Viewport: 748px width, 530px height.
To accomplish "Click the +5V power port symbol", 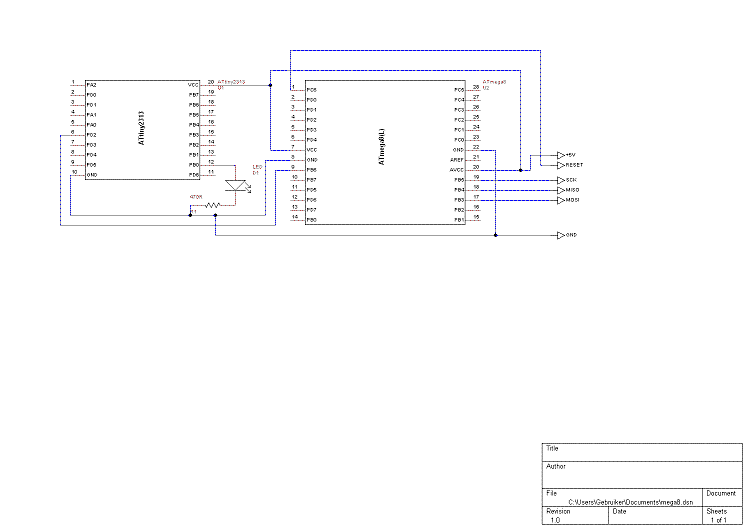I will [x=561, y=155].
